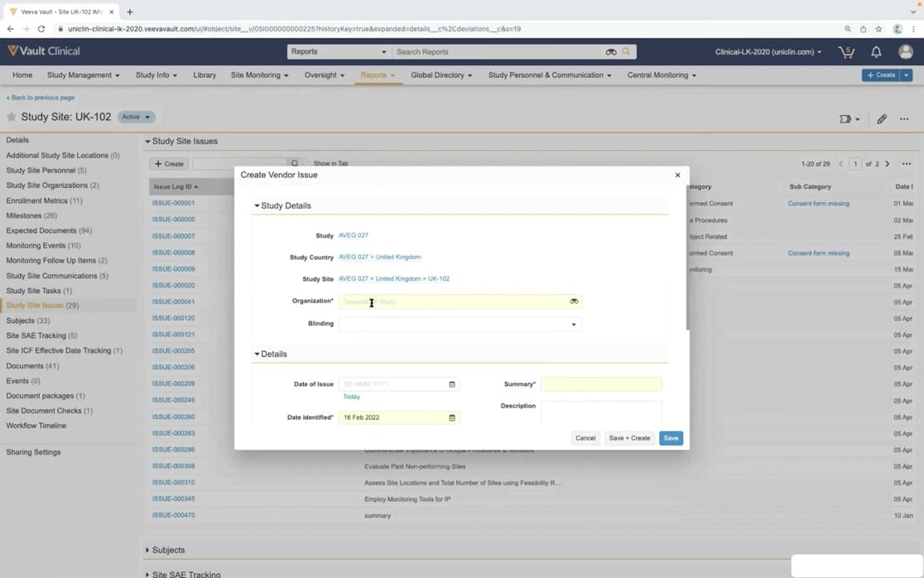Open the Global Directory menu
The image size is (924, 578).
pos(441,75)
